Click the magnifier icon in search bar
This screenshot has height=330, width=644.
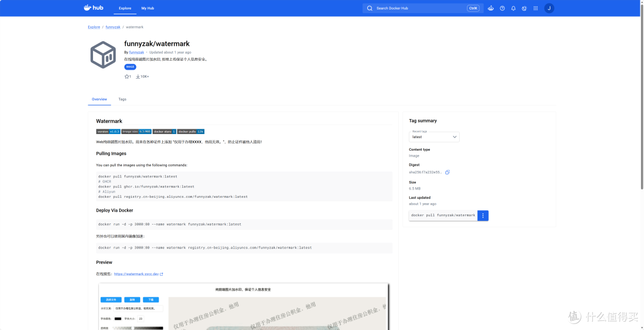pos(370,8)
